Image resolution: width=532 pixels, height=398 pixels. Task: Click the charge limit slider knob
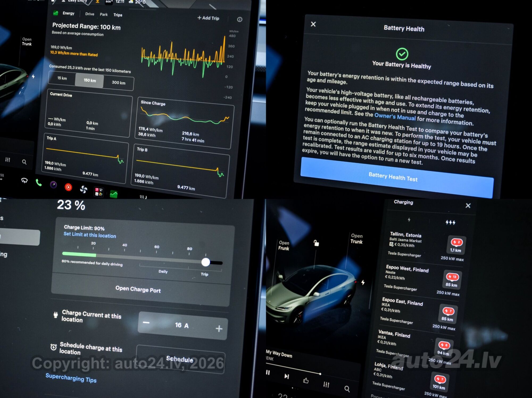206,262
